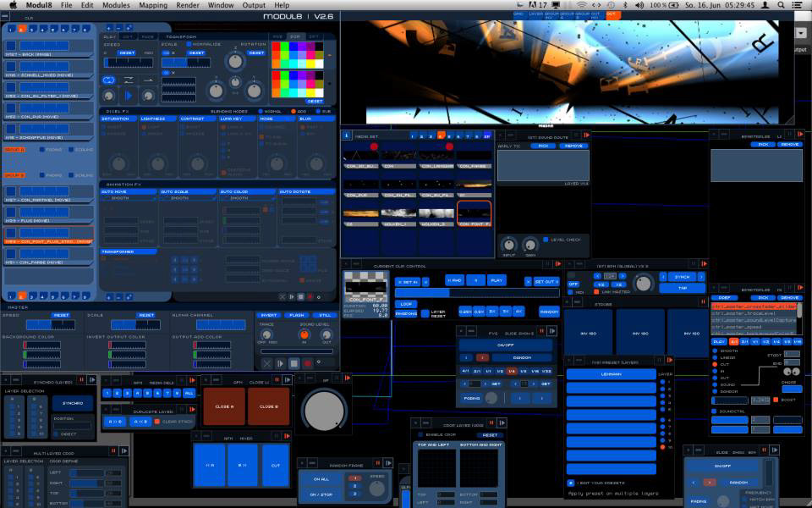The image size is (812, 508).
Task: Open the Auto Move Smooth dropdown
Action: tap(129, 198)
